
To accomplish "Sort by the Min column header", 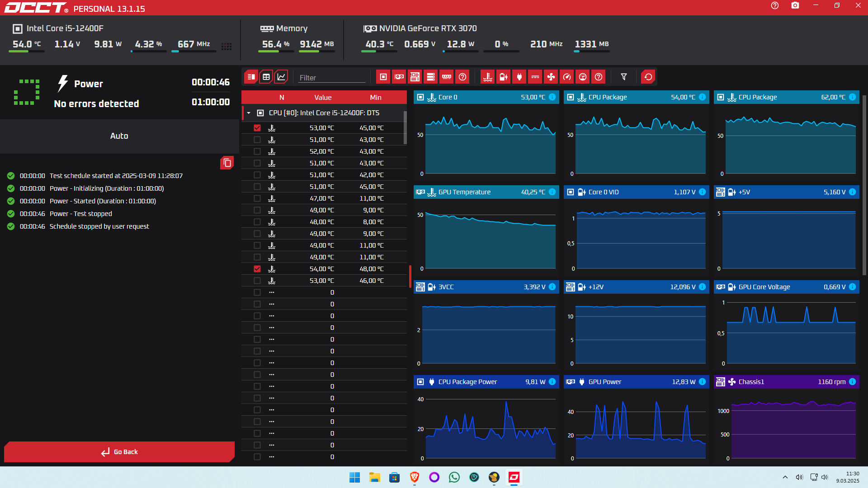I will click(x=376, y=98).
